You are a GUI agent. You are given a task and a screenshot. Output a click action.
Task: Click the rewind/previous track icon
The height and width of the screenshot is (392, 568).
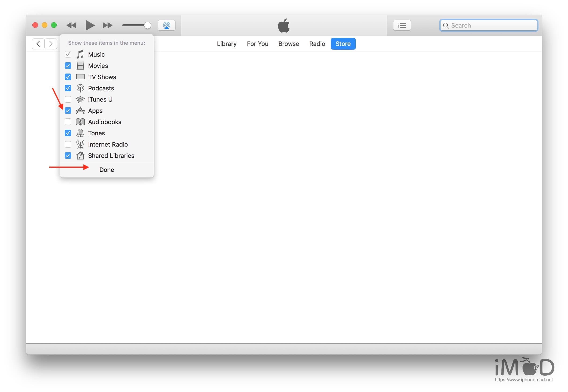pos(71,25)
